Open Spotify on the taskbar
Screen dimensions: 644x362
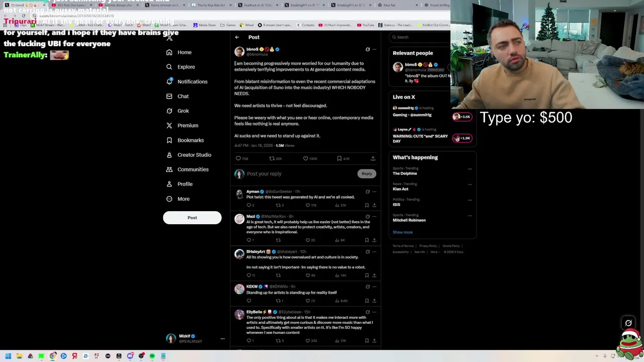152,356
